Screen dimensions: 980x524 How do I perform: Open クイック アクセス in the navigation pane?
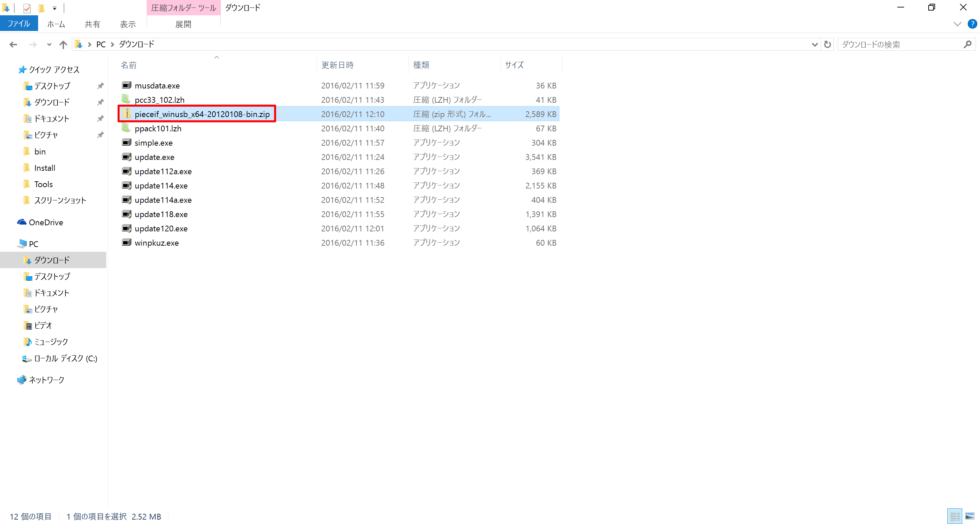click(54, 70)
